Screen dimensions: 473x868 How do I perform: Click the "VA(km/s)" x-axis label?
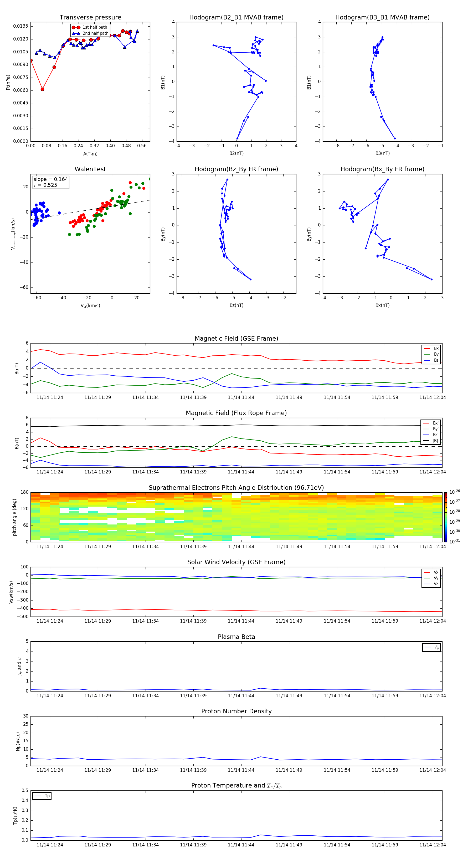[90, 306]
